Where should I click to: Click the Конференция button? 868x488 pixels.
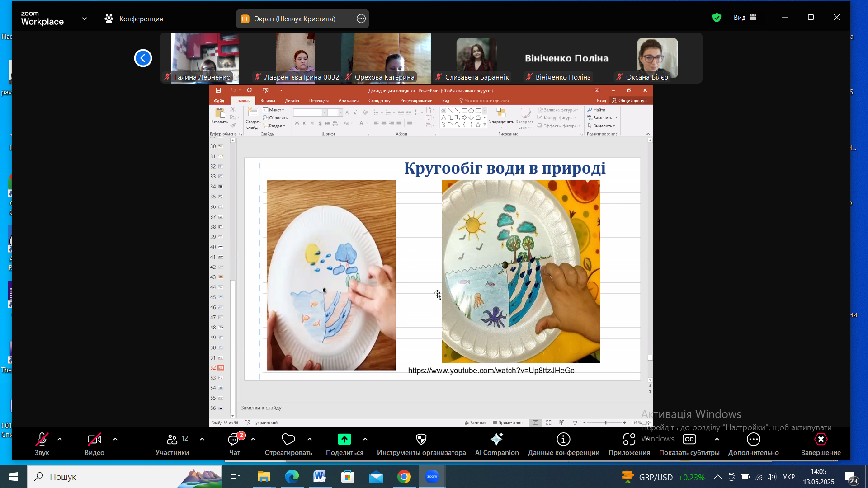click(134, 19)
